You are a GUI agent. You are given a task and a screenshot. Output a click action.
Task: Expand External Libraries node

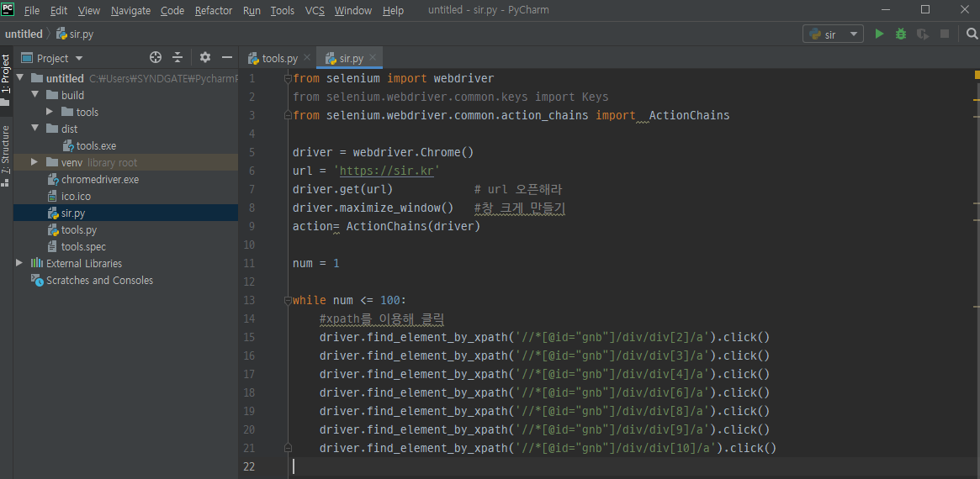pyautogui.click(x=19, y=263)
